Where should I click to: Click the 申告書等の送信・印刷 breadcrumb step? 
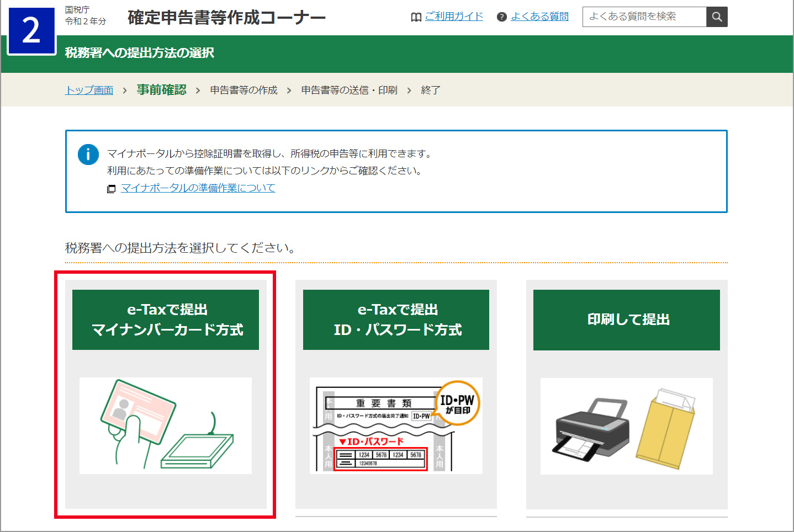tap(348, 90)
